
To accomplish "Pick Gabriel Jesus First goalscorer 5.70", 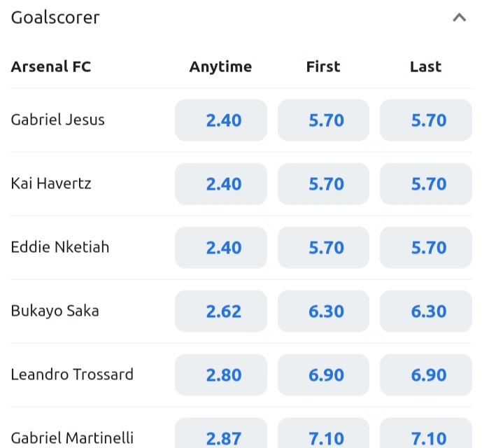I will (x=324, y=120).
